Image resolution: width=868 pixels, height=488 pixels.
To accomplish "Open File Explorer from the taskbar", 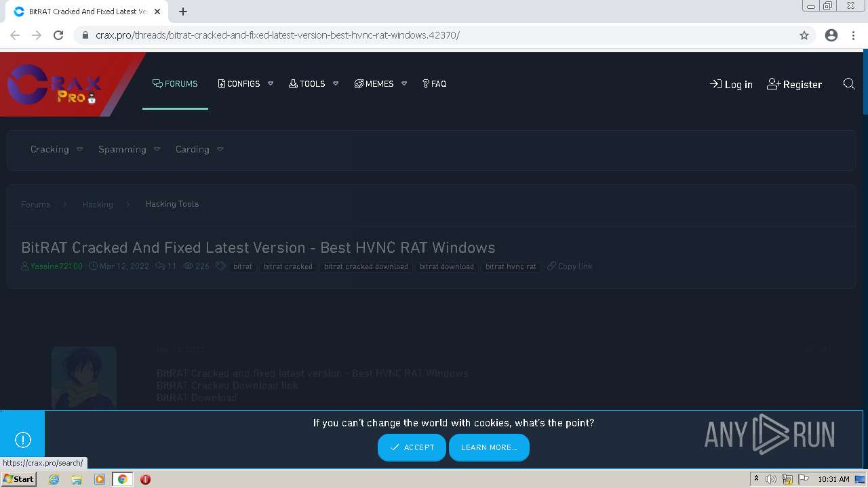I will 77,479.
